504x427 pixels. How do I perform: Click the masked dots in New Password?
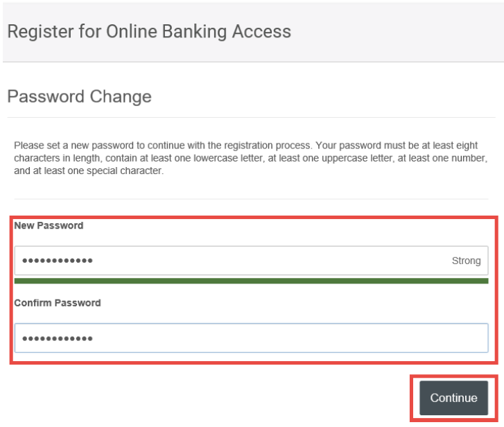tap(58, 261)
